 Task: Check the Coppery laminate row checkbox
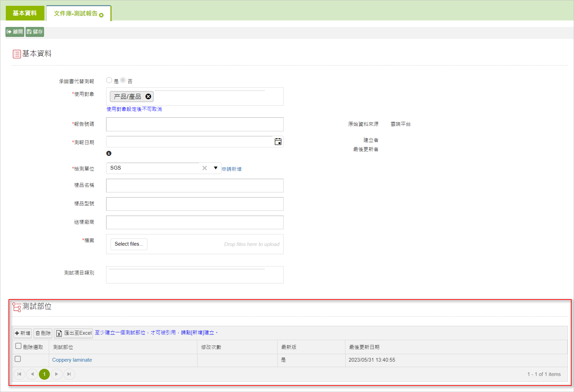coord(18,359)
